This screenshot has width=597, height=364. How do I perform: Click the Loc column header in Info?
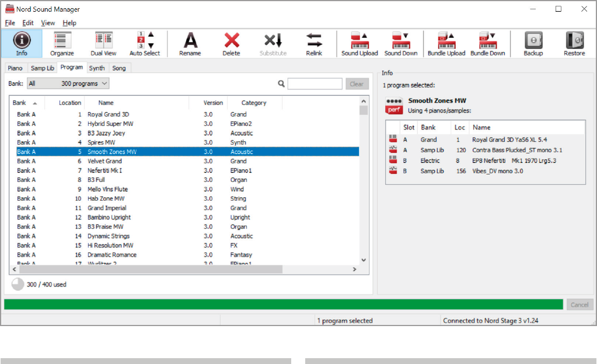coord(459,128)
